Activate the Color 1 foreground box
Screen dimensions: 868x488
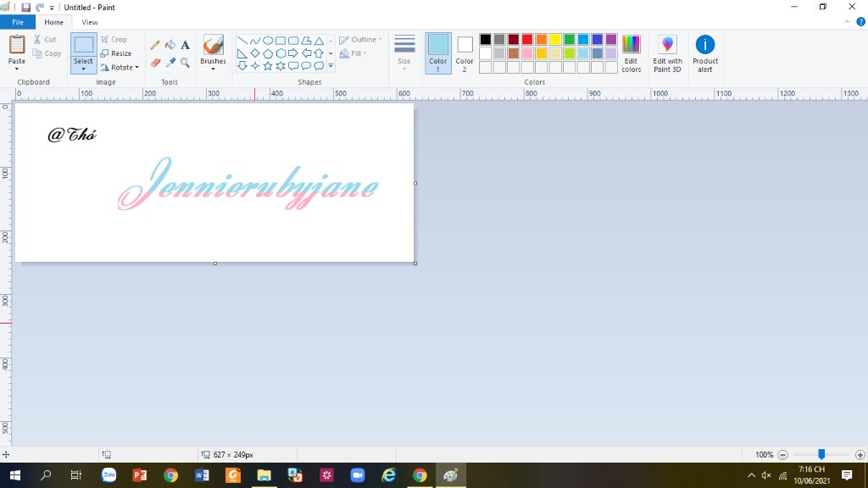click(438, 53)
